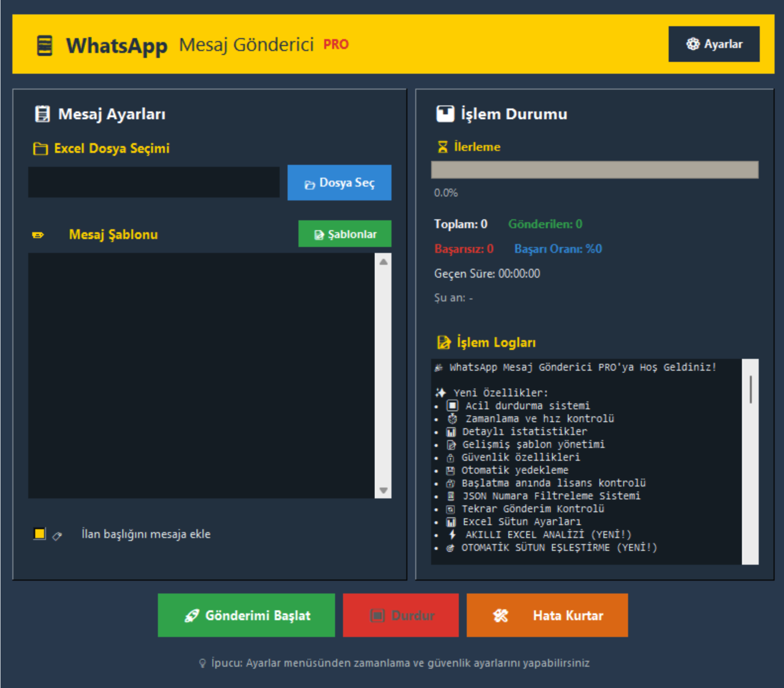The width and height of the screenshot is (784, 688).
Task: Enable the İlan başlığını mesaja ekle checkbox
Action: click(40, 534)
